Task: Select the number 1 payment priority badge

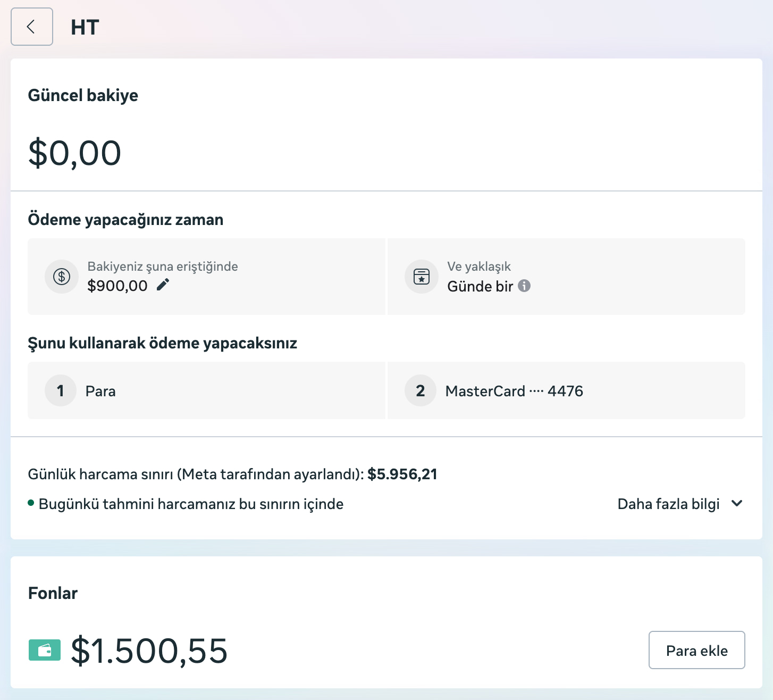Action: click(61, 391)
